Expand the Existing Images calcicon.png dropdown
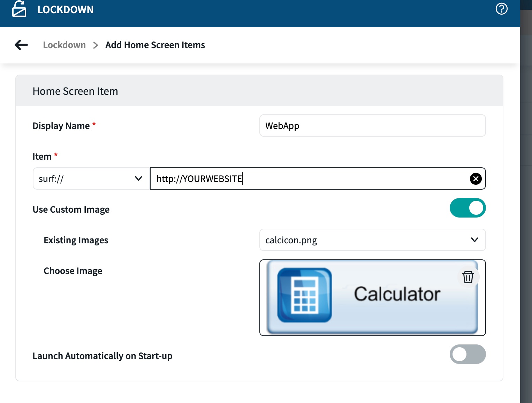Viewport: 532px width, 403px height. 372,240
